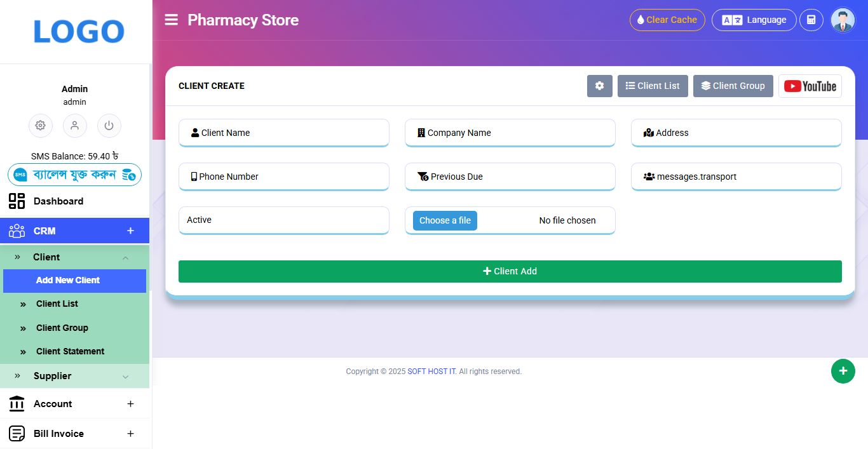Click the Bill Invoice menu label
This screenshot has width=868, height=449.
pos(58,434)
